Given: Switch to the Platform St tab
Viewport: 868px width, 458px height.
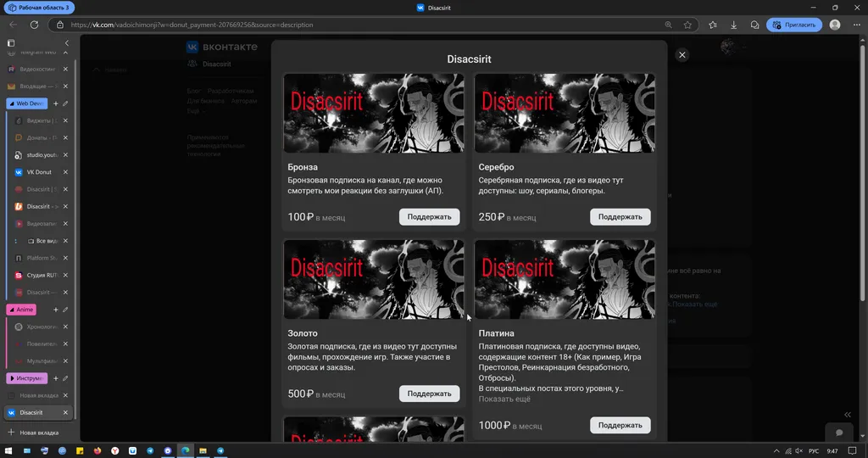Looking at the screenshot, I should (41, 258).
